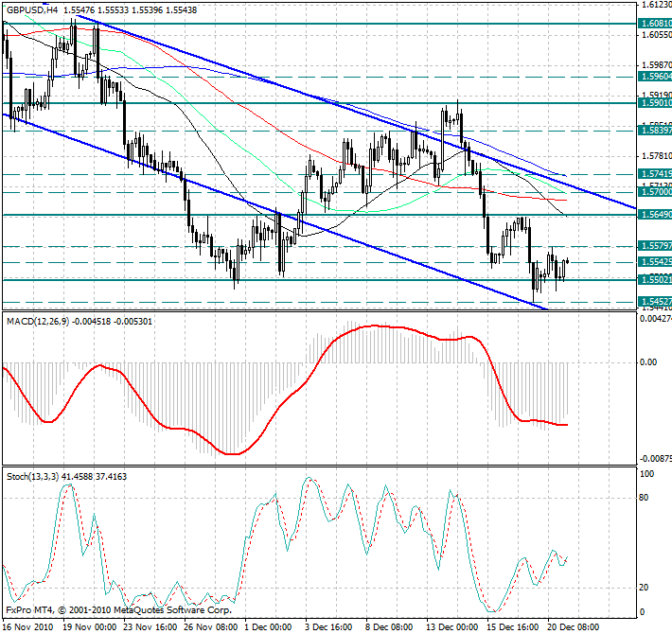Select the 1.5741 highlighted price level label

click(655, 173)
